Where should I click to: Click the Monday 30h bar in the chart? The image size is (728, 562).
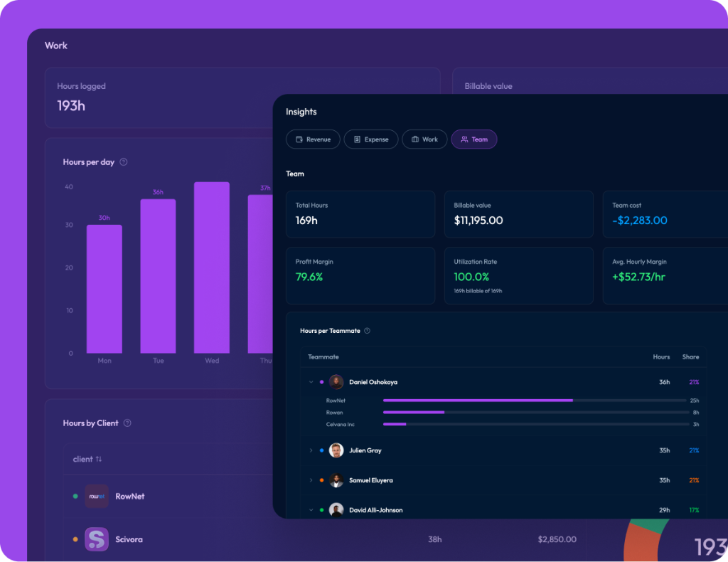[x=105, y=289]
